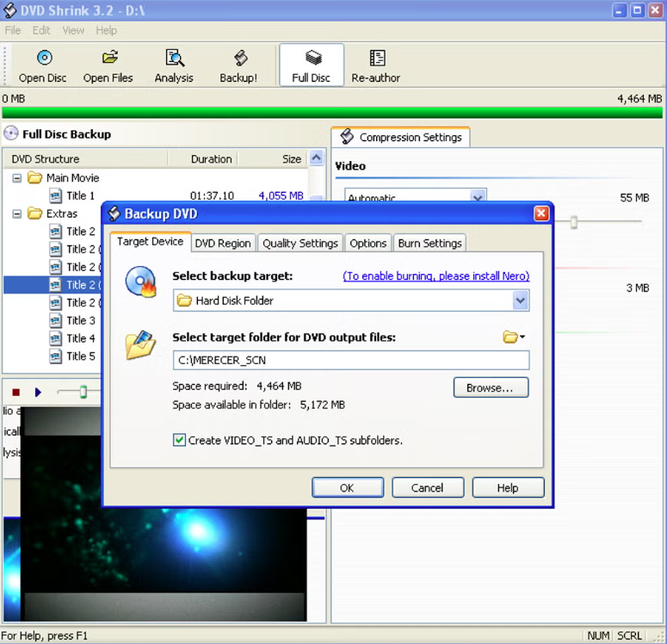Open the backup target dropdown
The height and width of the screenshot is (644, 667).
click(520, 301)
